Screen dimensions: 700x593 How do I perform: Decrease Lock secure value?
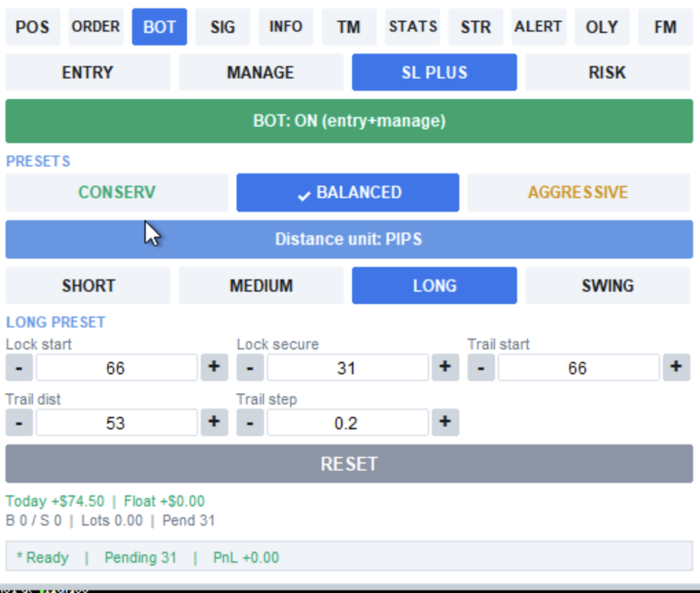coord(250,367)
